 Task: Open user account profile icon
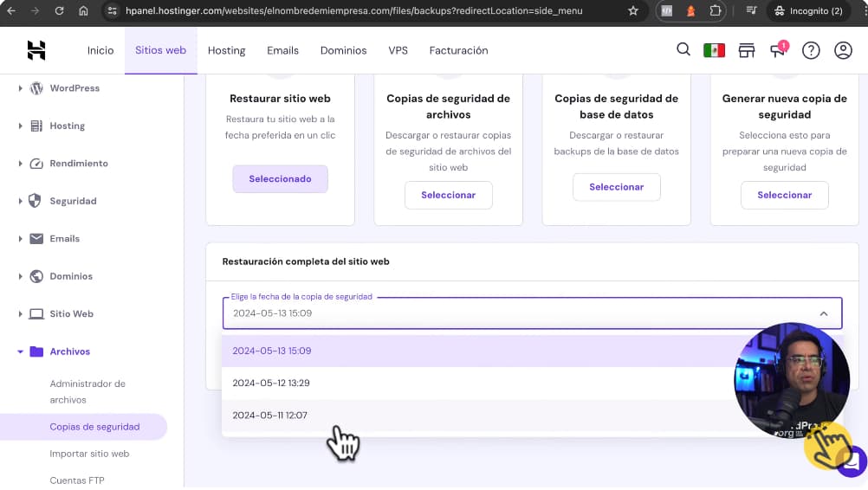pos(843,50)
